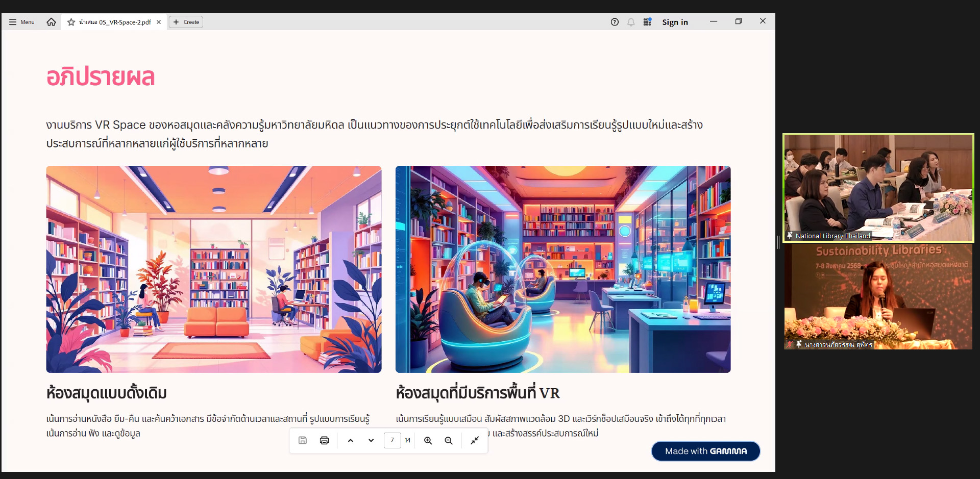Zoom in using magnifier plus icon
This screenshot has height=479, width=980.
pos(428,440)
